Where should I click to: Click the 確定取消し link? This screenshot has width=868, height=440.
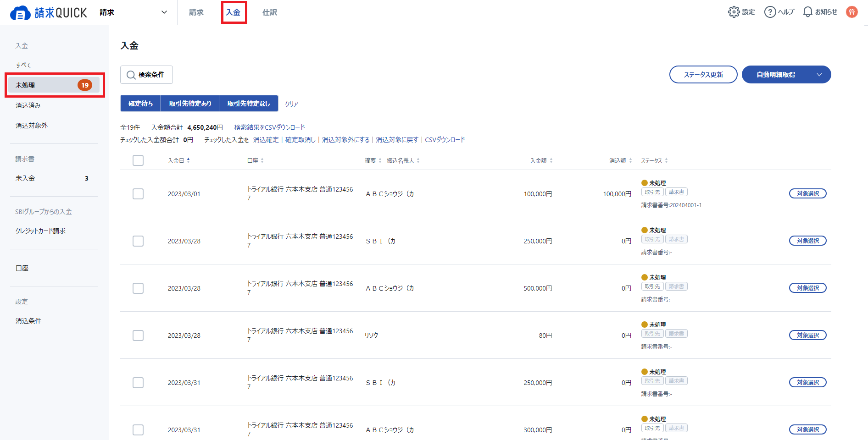click(x=300, y=140)
